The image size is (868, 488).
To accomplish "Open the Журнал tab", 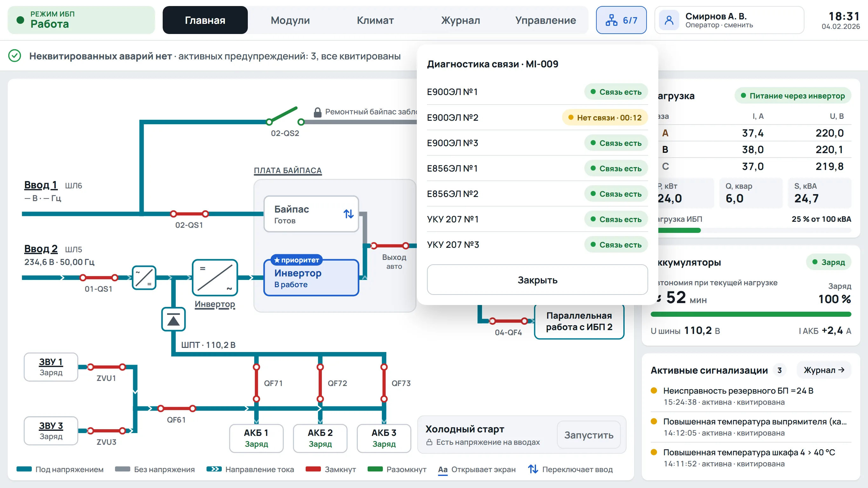I will 461,20.
